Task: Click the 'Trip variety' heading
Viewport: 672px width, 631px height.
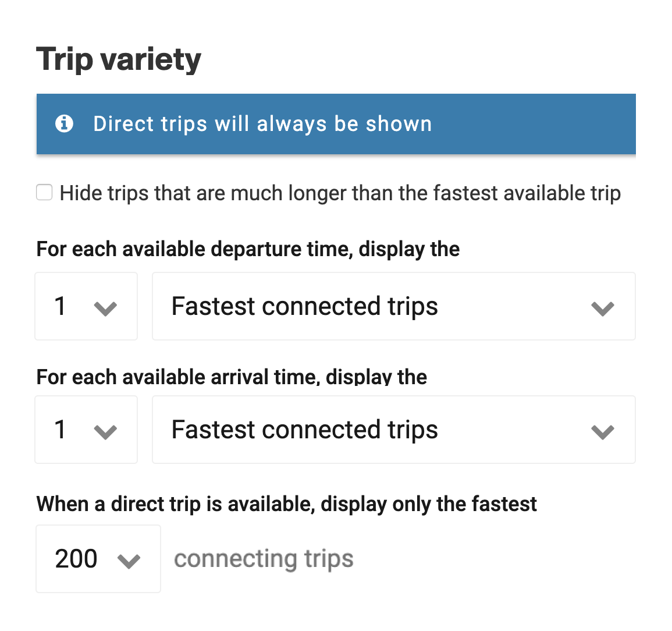Action: point(119,59)
